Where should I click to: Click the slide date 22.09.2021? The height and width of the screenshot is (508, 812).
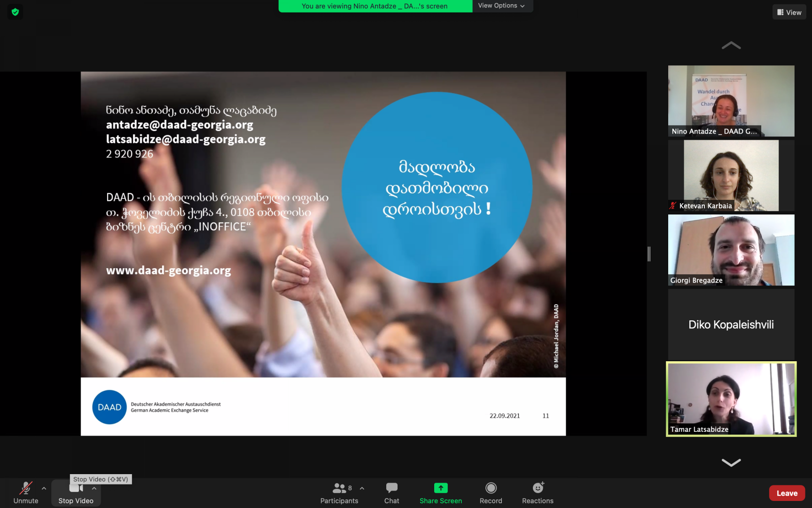(505, 416)
